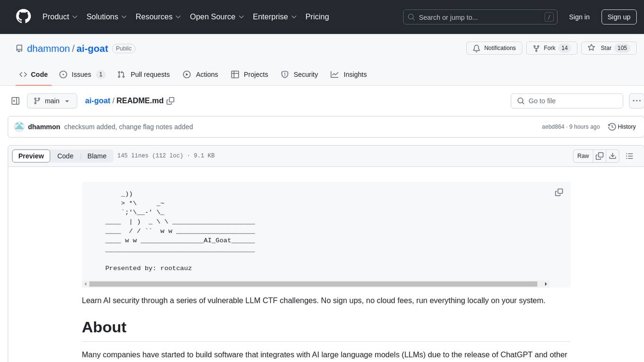Open the main branch selector
The height and width of the screenshot is (362, 644).
pos(52,101)
